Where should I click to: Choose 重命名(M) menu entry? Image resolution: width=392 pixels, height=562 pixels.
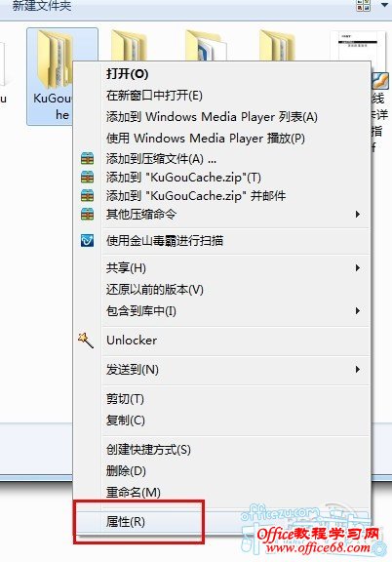click(x=133, y=492)
